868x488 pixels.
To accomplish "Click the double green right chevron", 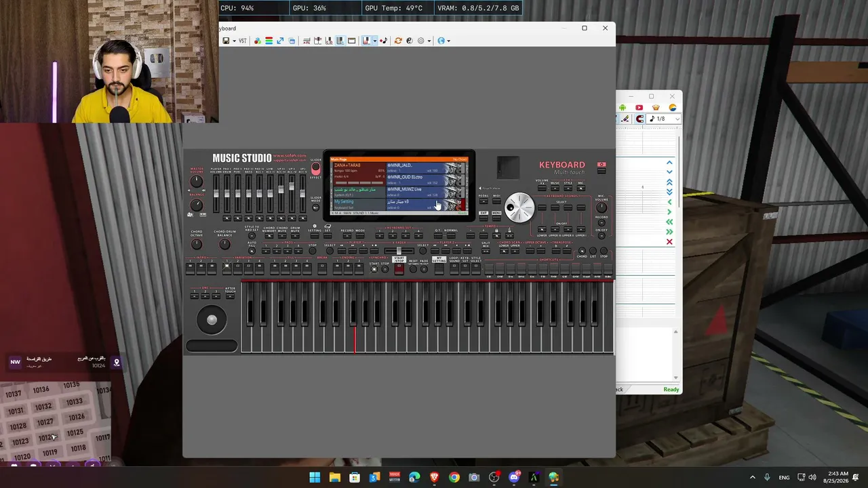I will (x=669, y=232).
